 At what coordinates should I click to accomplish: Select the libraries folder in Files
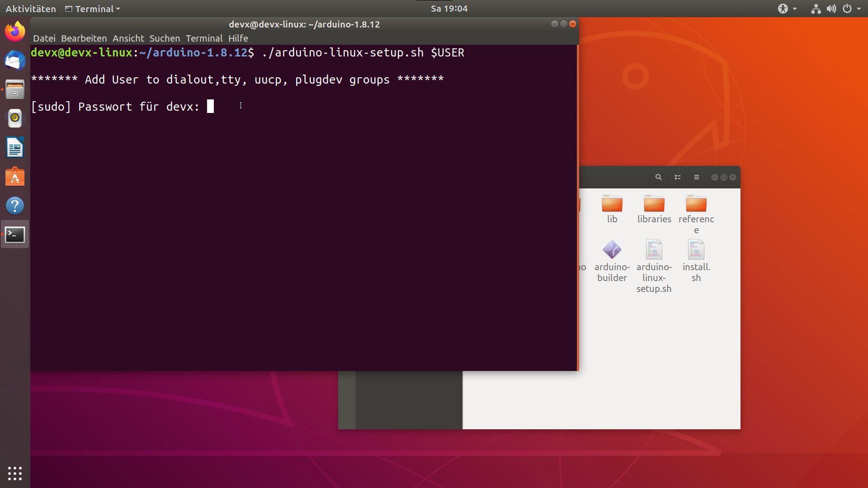[654, 209]
